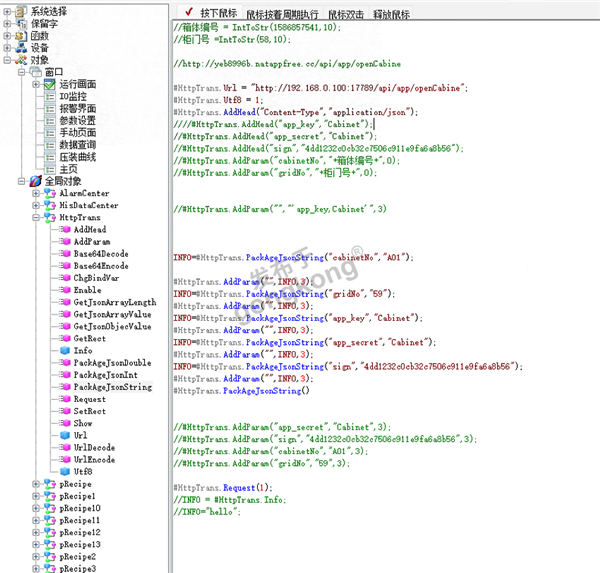Click the AlarmCenter object icon

50,193
